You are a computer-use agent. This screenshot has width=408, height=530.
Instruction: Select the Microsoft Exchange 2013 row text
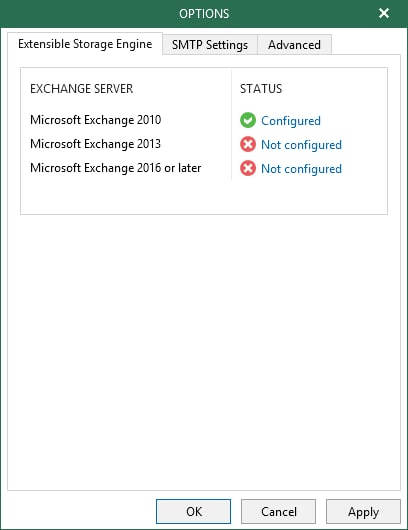(x=95, y=144)
